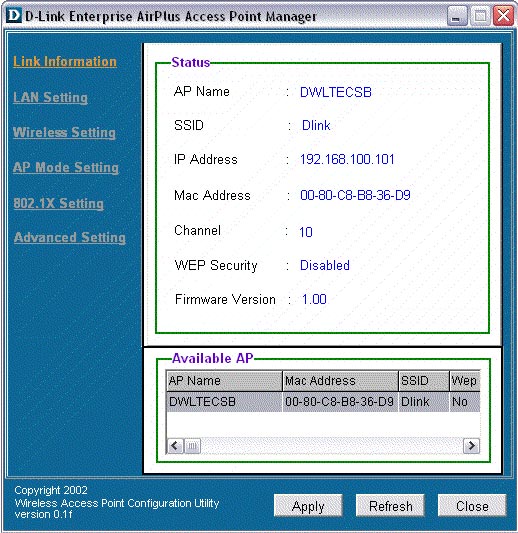Image resolution: width=518 pixels, height=533 pixels.
Task: Open the 802.1X Setting page
Action: click(58, 203)
